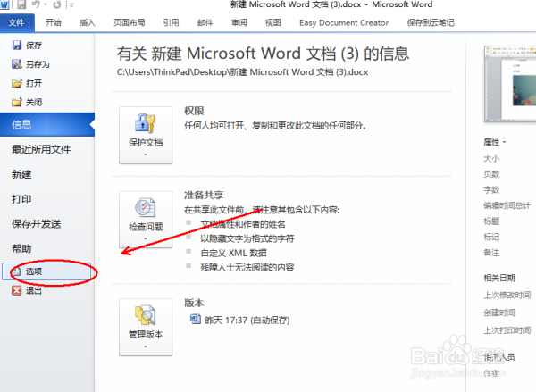Switch to the 页面布局 ribbon tab
The width and height of the screenshot is (536, 392).
130,23
